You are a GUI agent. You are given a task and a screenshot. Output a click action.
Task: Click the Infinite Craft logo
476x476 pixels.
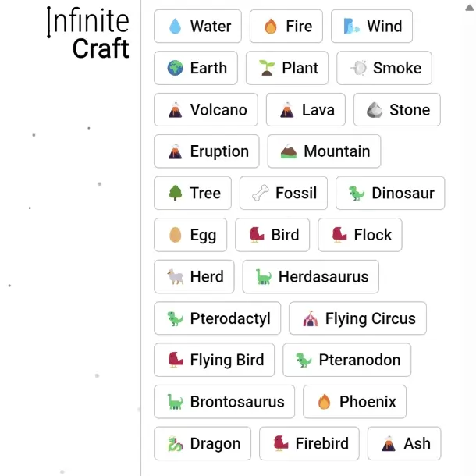pyautogui.click(x=88, y=32)
